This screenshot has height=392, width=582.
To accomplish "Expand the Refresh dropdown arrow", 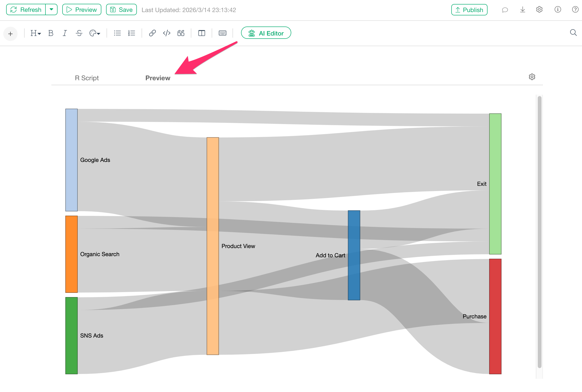I will [52, 9].
